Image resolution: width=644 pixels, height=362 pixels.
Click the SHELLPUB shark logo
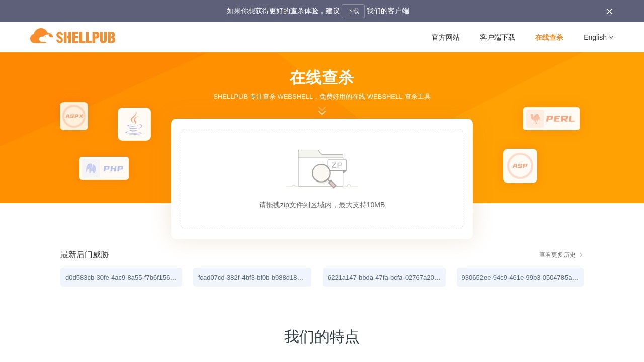(x=72, y=36)
